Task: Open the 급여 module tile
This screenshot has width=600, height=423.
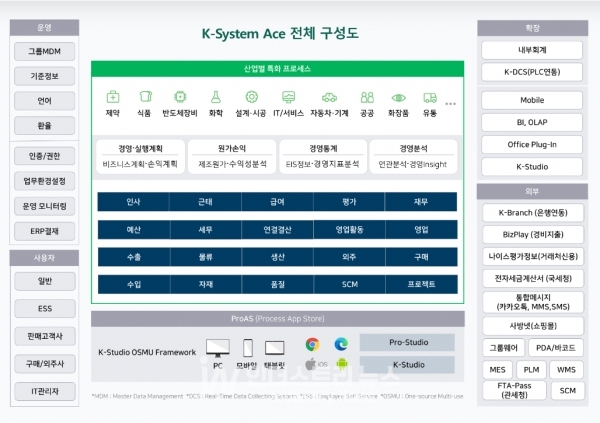Action: point(277,202)
